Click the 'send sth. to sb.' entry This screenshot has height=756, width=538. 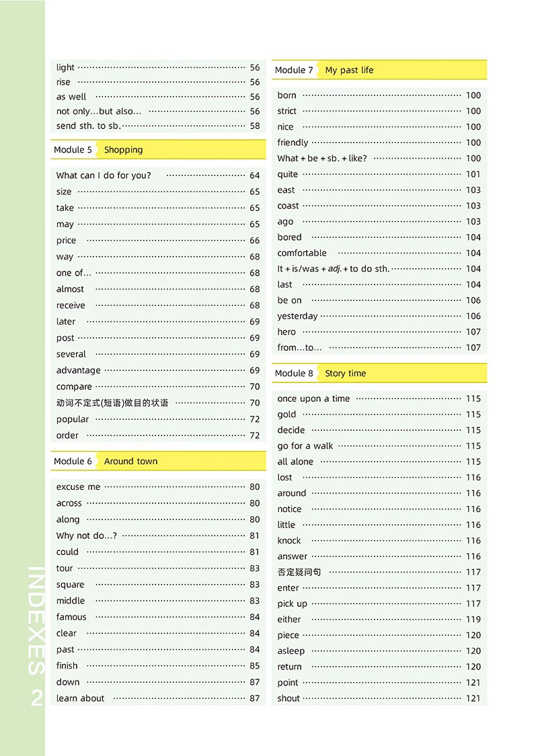pyautogui.click(x=89, y=126)
